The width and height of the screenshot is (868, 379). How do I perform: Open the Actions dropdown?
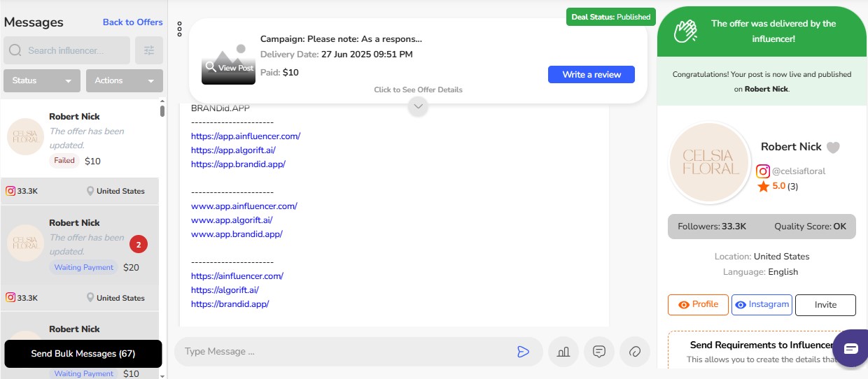[125, 80]
